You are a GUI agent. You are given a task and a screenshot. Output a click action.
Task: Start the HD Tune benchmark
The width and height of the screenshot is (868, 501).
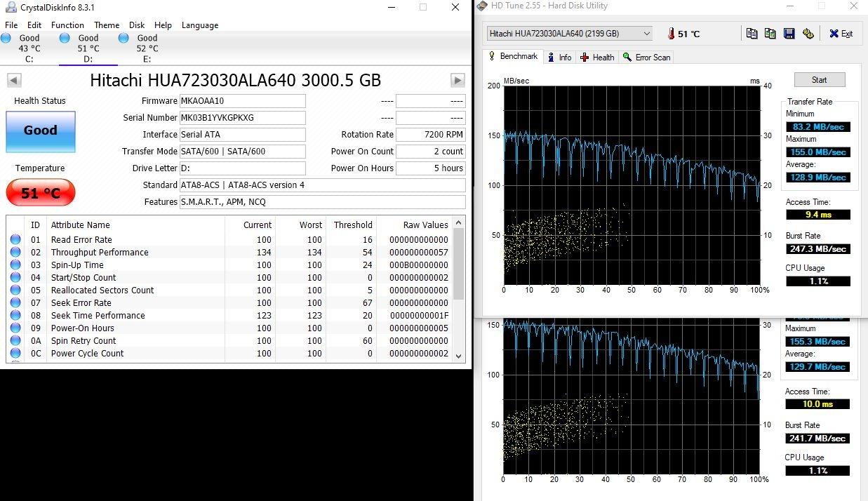(x=820, y=80)
